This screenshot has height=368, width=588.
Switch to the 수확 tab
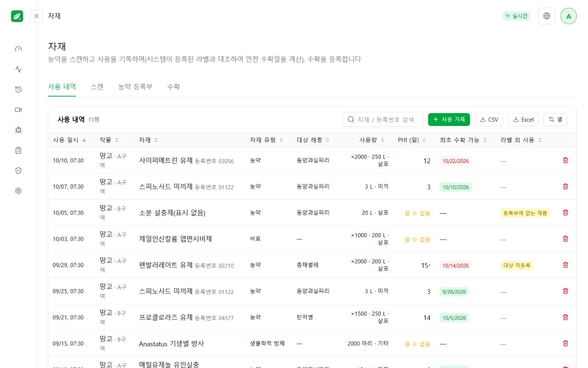pos(174,86)
